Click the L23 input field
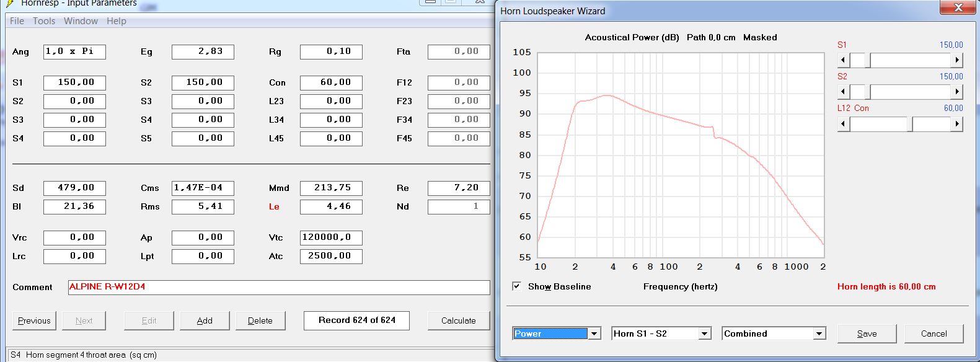This screenshot has height=362, width=980. (x=331, y=101)
